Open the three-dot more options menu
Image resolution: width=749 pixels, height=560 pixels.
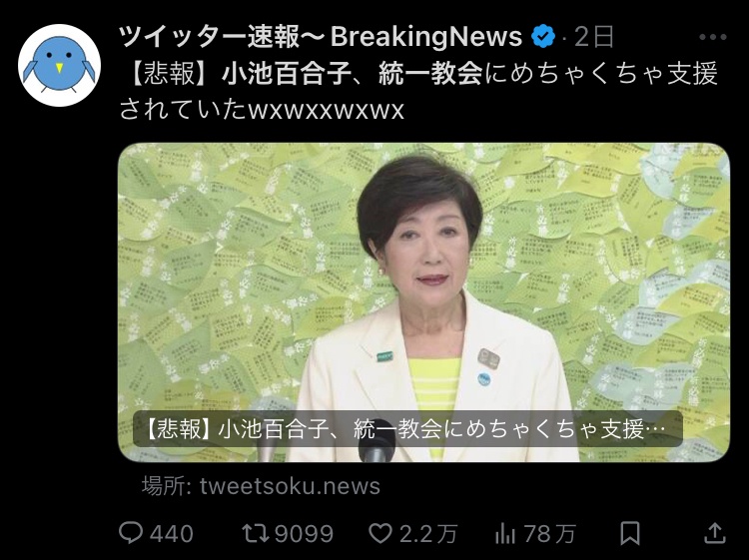[713, 37]
